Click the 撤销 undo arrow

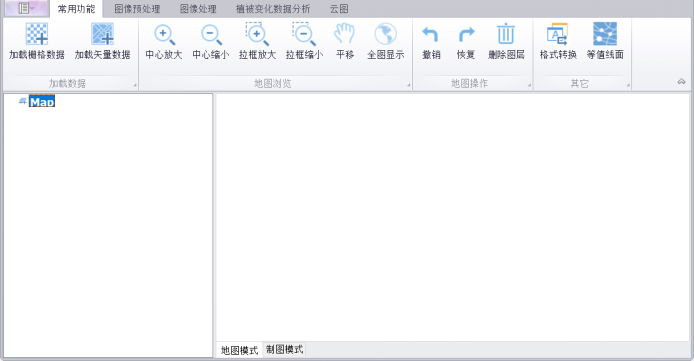pyautogui.click(x=431, y=35)
